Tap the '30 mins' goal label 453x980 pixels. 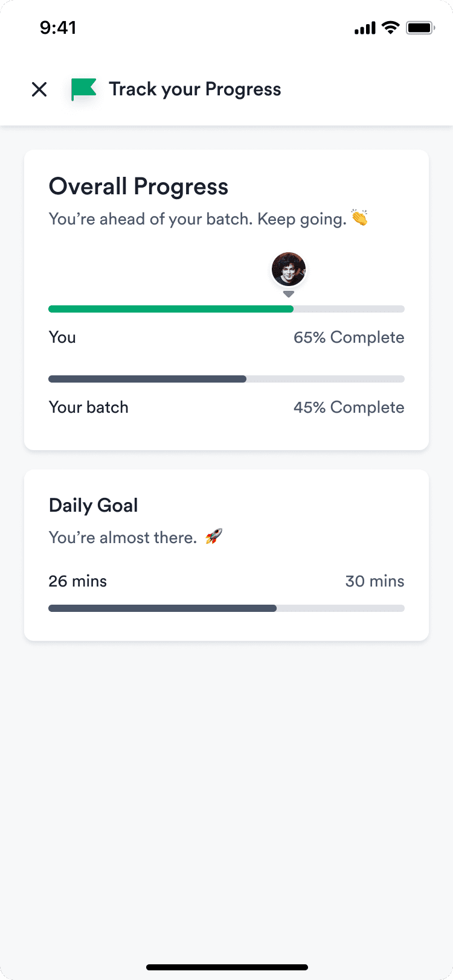point(375,581)
